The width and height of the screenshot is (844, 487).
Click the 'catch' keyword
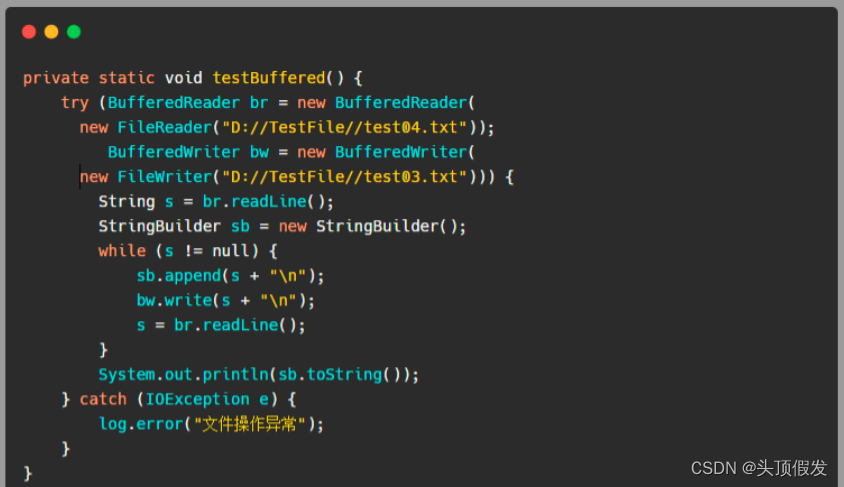pos(103,400)
